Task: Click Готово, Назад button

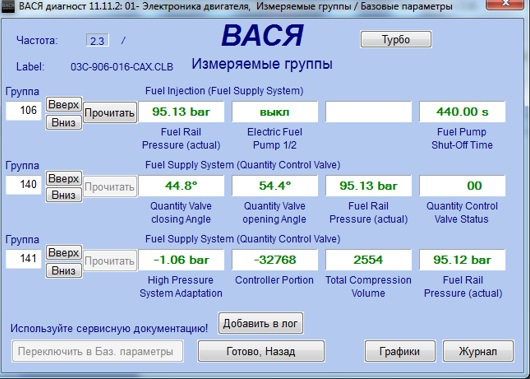Action: (261, 351)
